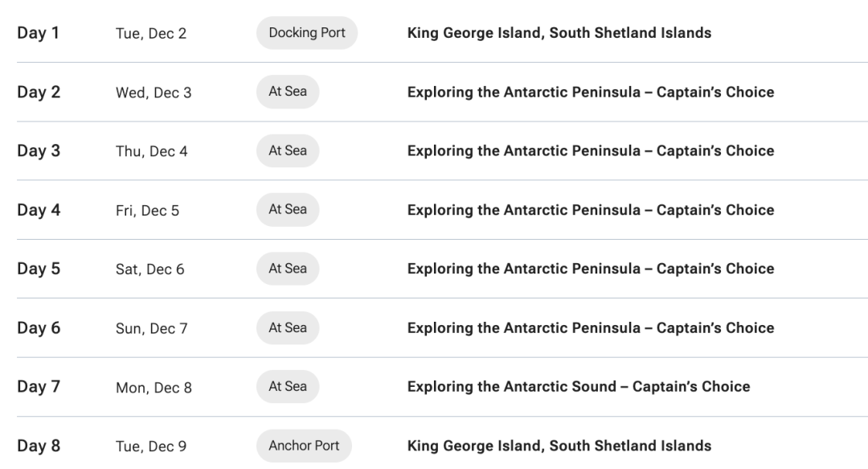This screenshot has height=469, width=868.
Task: Click the date Sun, Dec 7
Action: point(152,328)
